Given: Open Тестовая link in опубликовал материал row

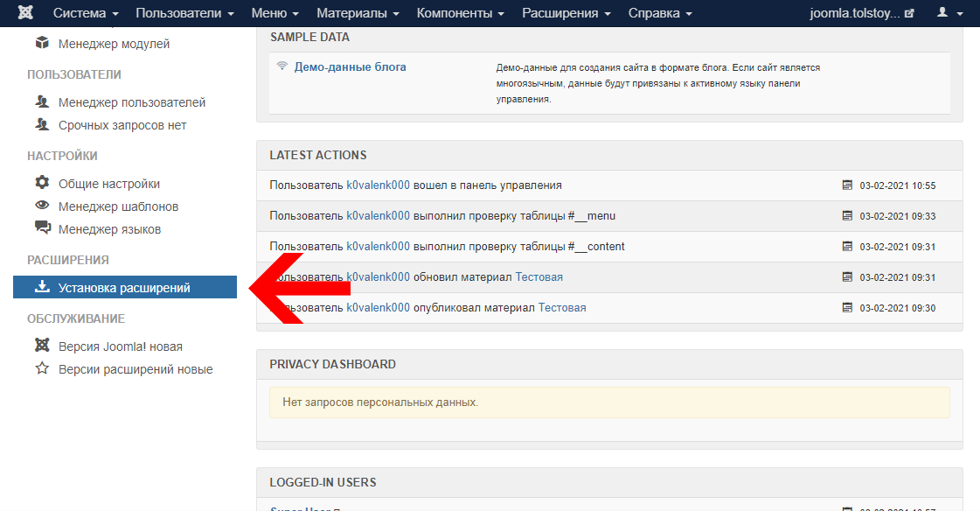Looking at the screenshot, I should 562,308.
